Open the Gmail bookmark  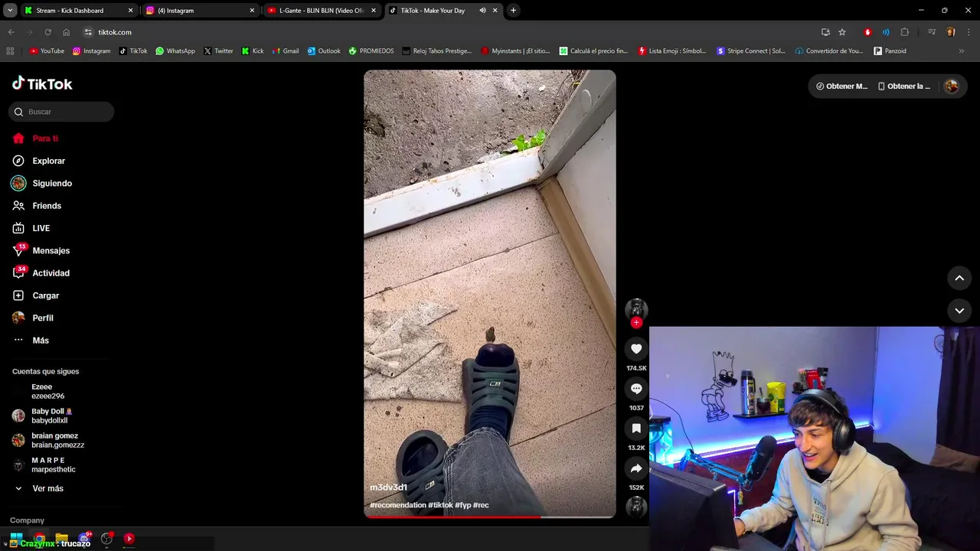tap(285, 51)
